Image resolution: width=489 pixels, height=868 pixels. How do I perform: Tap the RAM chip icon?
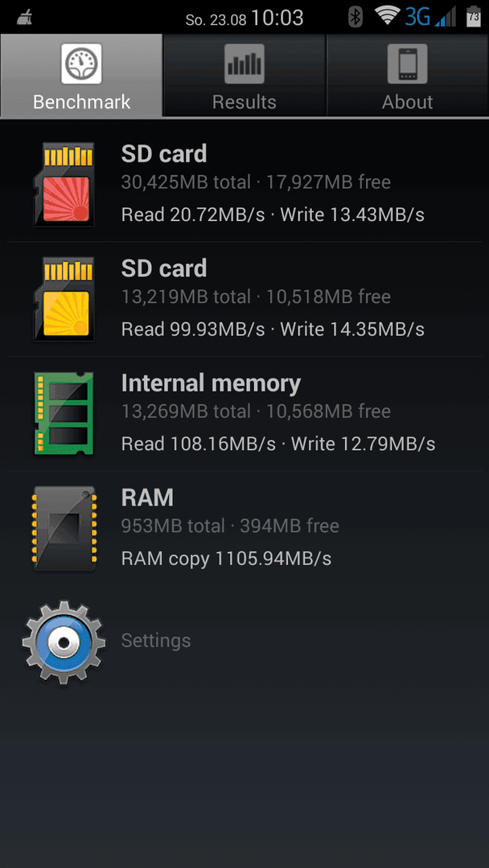[x=64, y=528]
